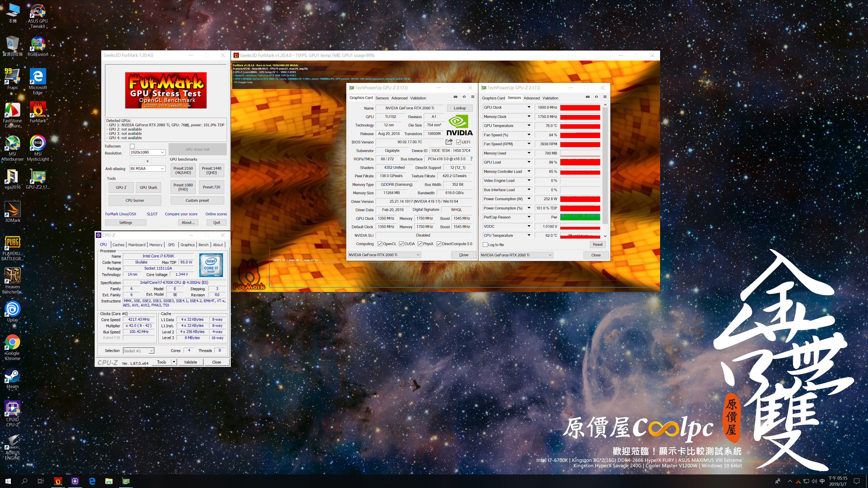Click Windows Start button
The height and width of the screenshot is (488, 868).
tap(8, 481)
